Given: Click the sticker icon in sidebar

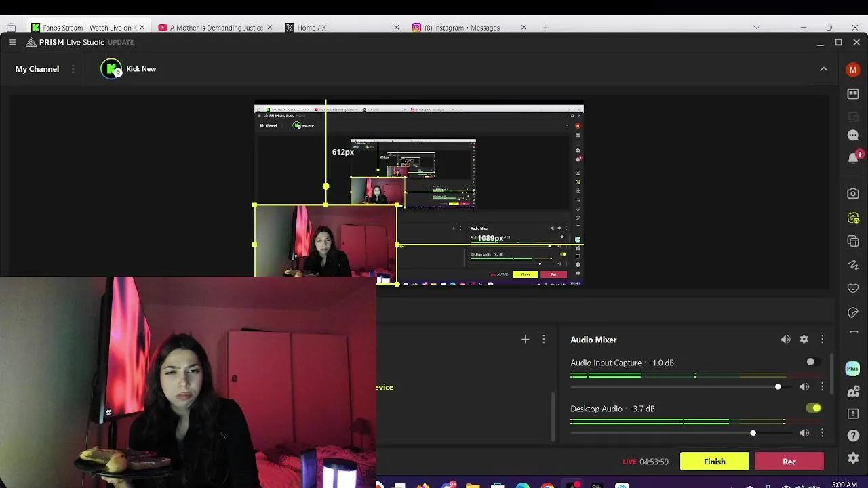Looking at the screenshot, I should [853, 312].
